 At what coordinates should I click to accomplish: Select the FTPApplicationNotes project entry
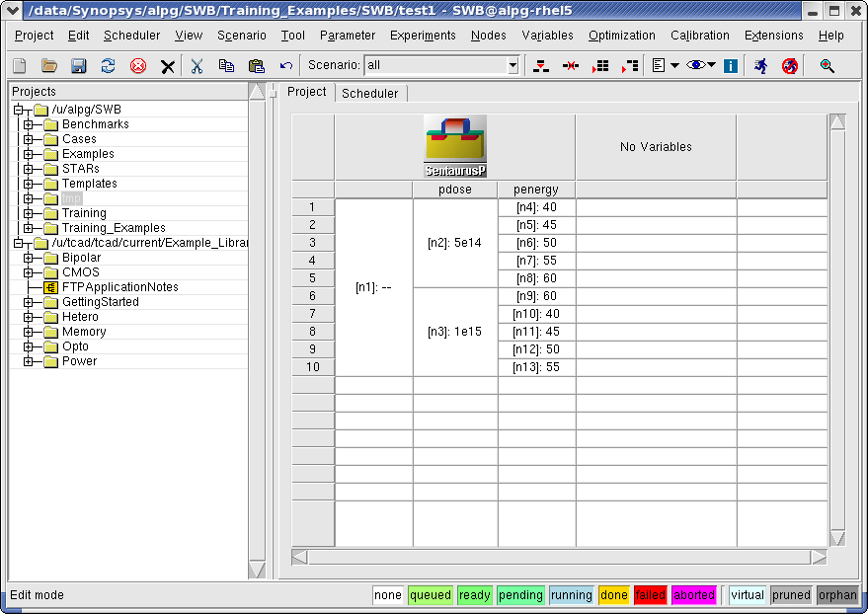point(119,287)
